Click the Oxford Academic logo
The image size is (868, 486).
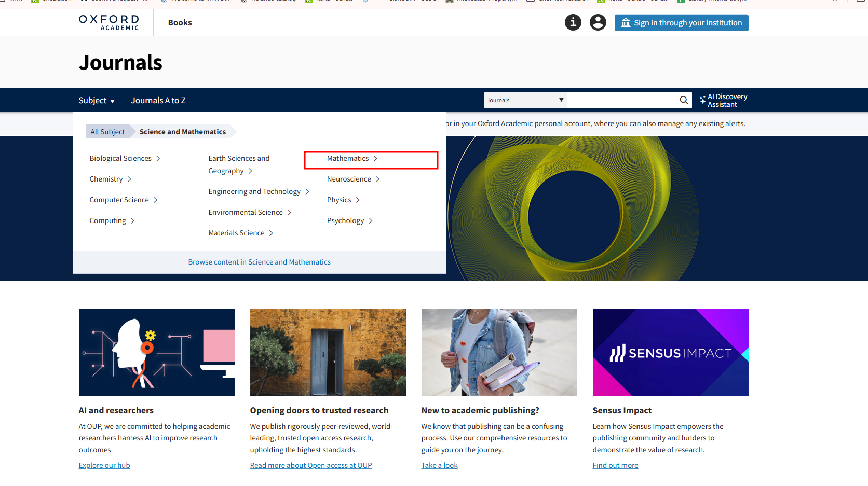click(x=109, y=22)
